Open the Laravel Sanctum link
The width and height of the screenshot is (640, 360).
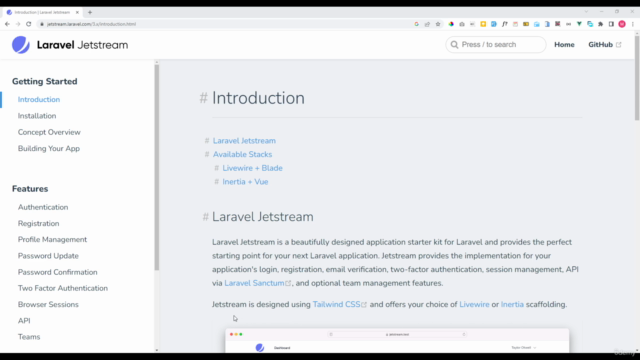click(258, 283)
